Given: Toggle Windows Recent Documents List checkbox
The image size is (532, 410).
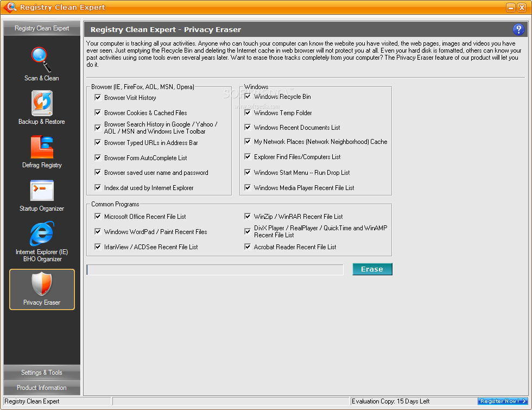Looking at the screenshot, I should (x=248, y=127).
